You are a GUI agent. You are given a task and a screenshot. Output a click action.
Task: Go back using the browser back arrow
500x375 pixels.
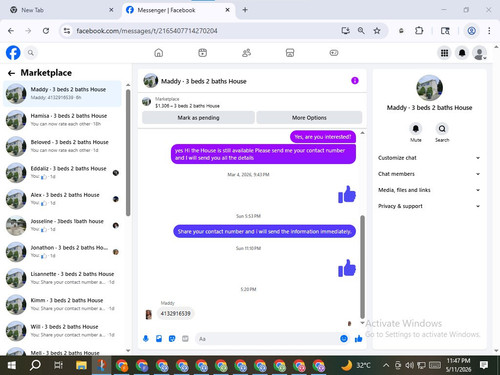pos(11,31)
